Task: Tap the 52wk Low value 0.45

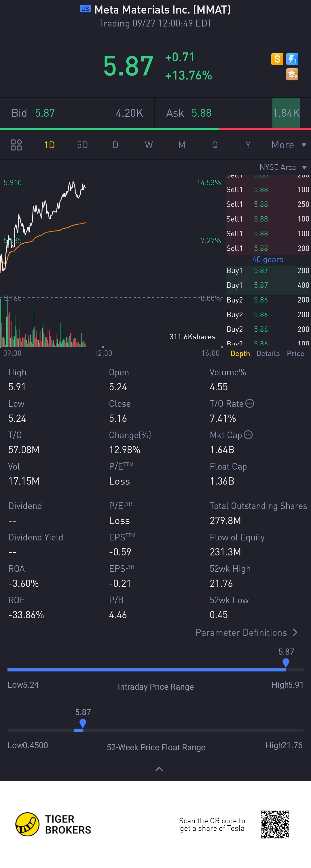Action: click(219, 614)
